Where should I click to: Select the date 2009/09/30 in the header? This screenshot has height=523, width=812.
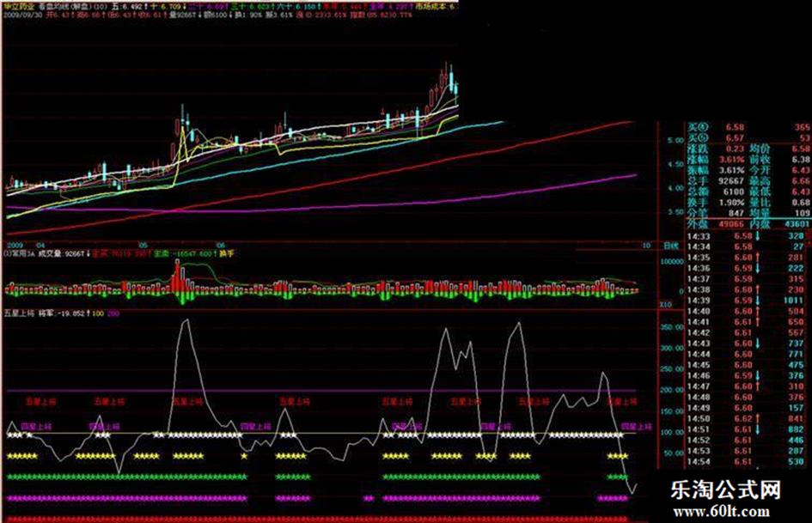23,15
